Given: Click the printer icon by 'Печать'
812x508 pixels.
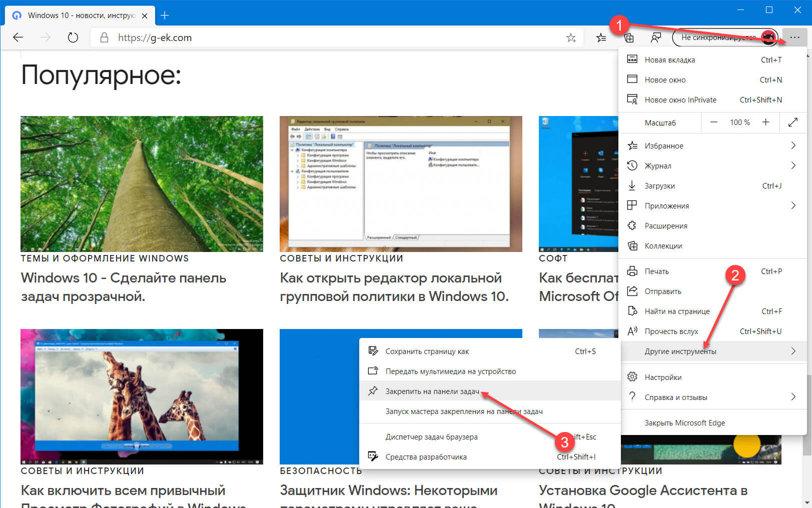Looking at the screenshot, I should click(x=632, y=271).
